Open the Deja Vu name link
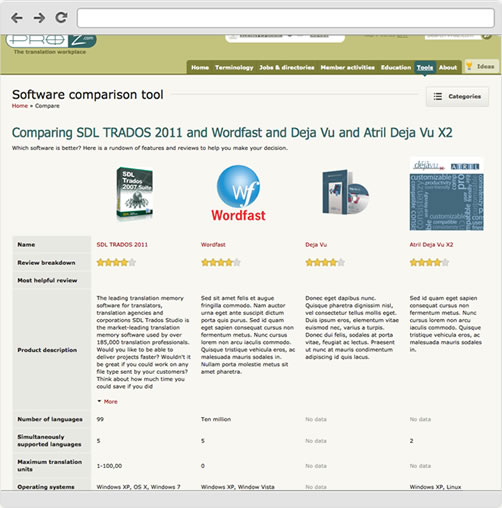502x508 pixels. [316, 245]
